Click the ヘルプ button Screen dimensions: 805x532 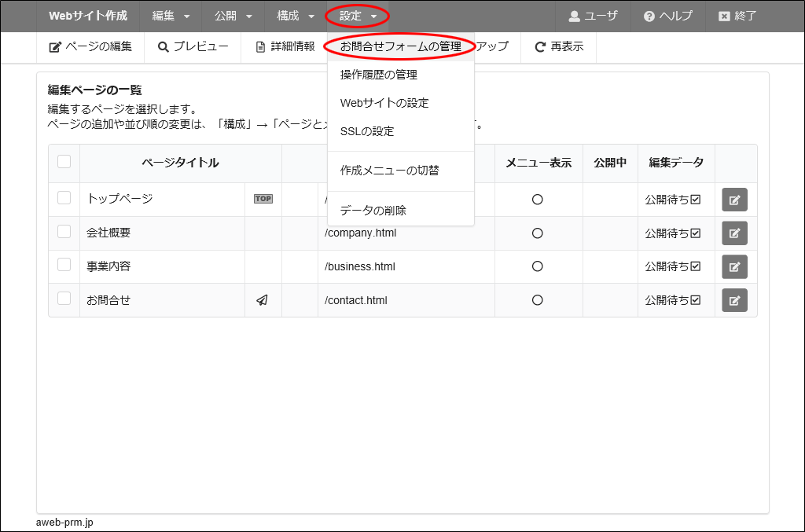[667, 16]
